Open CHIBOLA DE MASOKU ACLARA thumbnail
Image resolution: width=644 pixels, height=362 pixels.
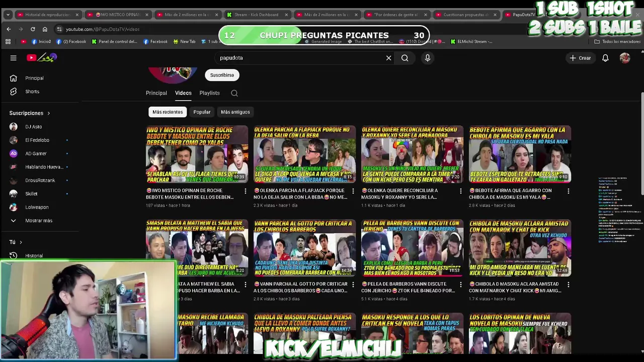tap(520, 247)
